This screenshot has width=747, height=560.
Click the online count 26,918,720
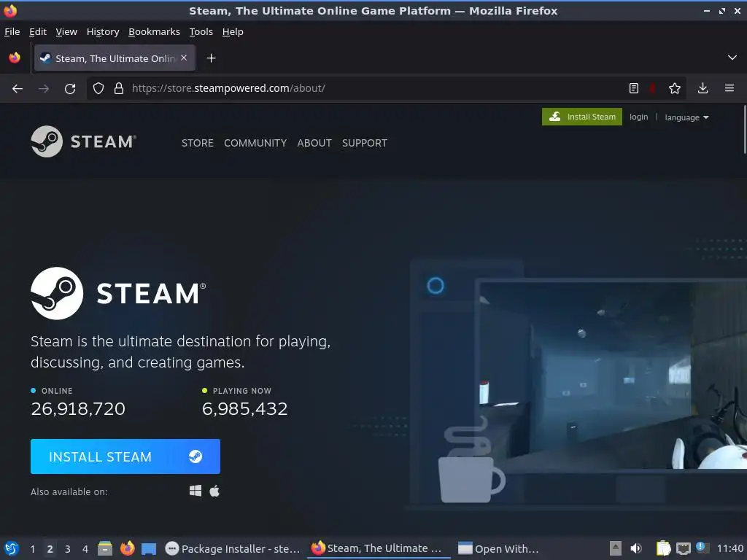coord(78,408)
